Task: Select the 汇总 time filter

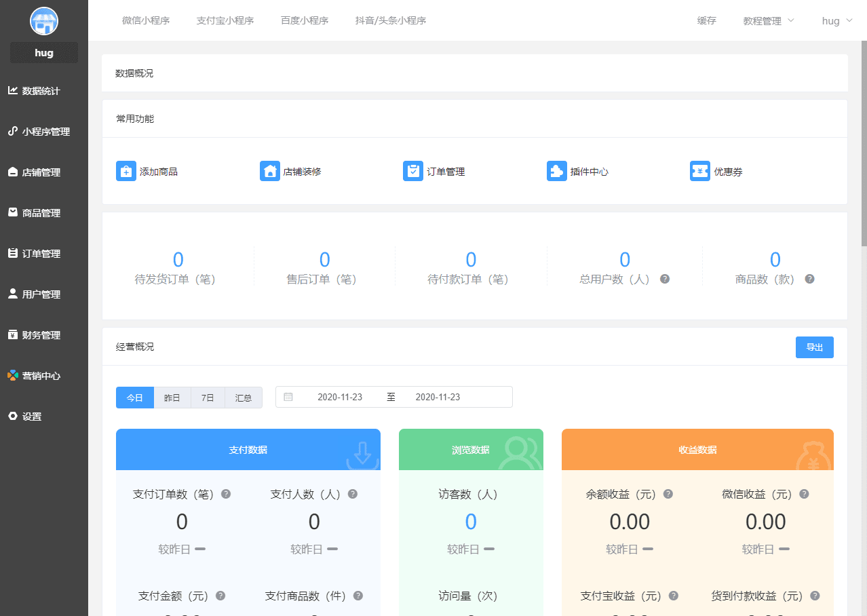Action: point(244,398)
